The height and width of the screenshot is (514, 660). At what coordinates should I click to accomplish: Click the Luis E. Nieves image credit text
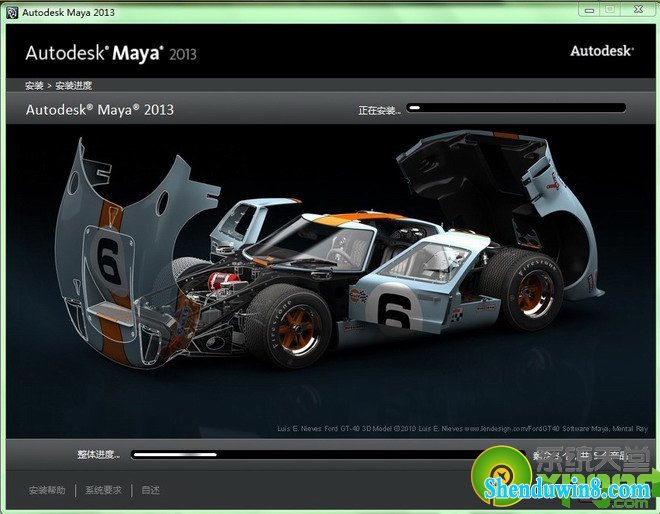(462, 429)
